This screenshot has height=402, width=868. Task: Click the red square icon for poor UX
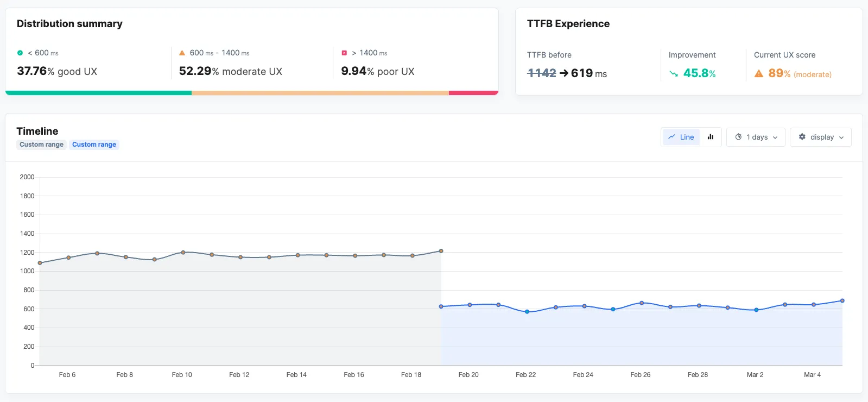pyautogui.click(x=344, y=53)
